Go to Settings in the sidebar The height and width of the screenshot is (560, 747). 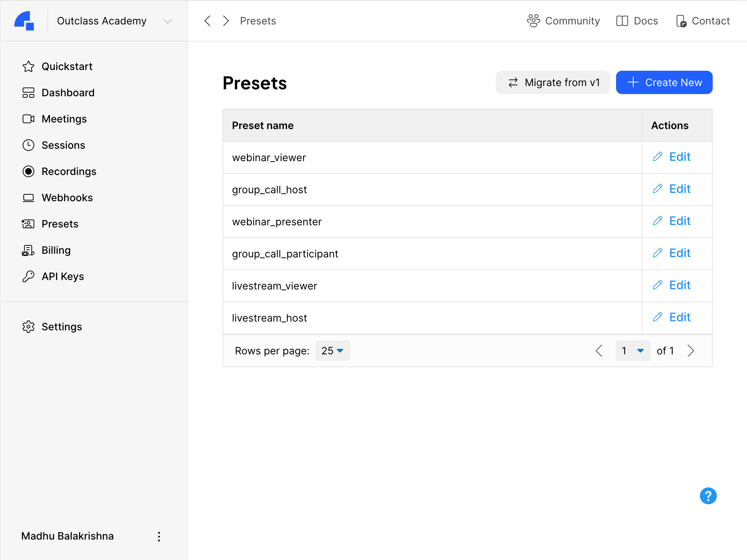click(61, 327)
